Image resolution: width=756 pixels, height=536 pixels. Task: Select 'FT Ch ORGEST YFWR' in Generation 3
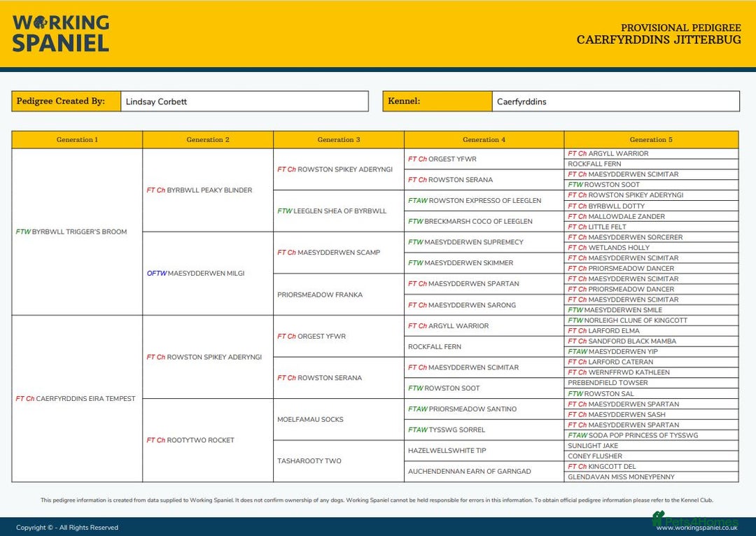(339, 337)
